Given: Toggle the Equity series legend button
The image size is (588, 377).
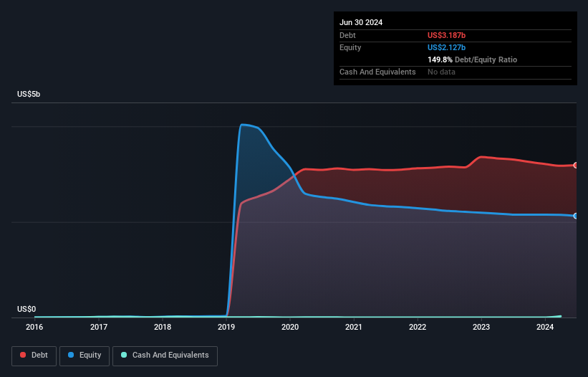Looking at the screenshot, I should [x=85, y=355].
